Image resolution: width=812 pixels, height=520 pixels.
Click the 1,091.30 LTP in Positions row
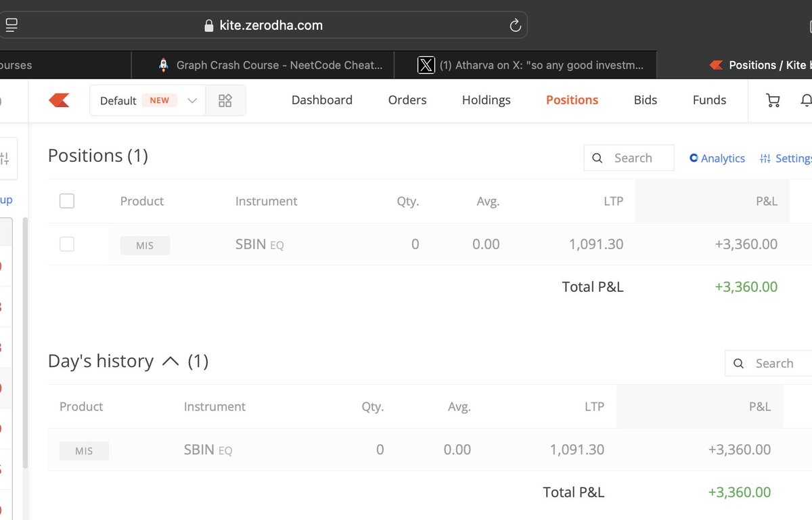click(x=596, y=244)
